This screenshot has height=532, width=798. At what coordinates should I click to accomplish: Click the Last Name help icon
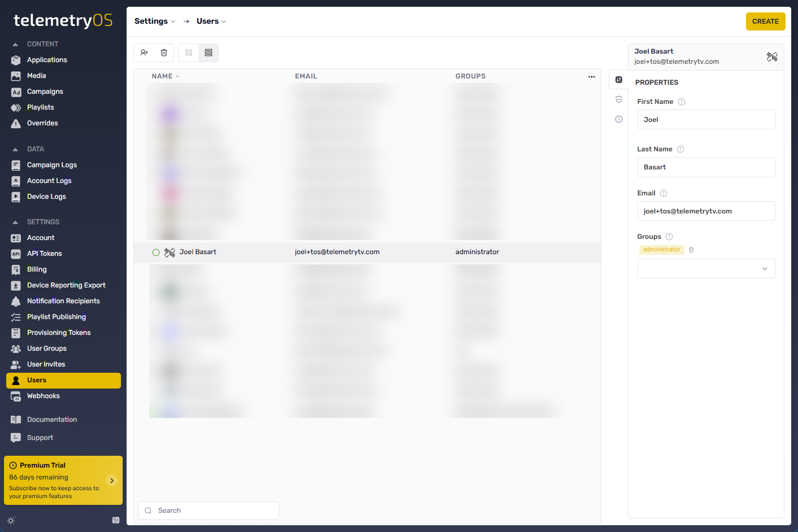680,149
